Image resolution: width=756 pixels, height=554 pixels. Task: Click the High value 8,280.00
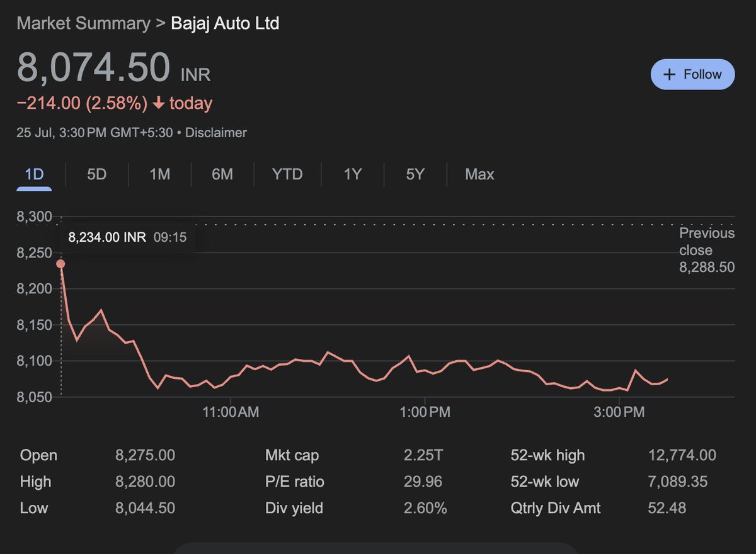click(x=145, y=482)
